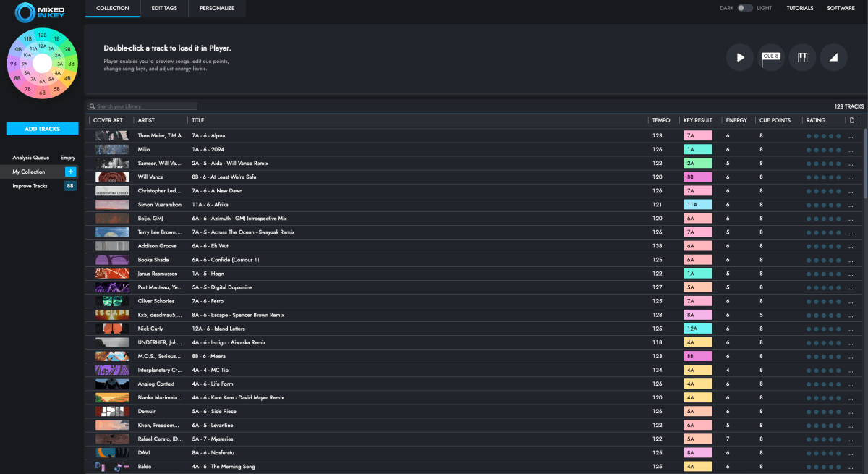The width and height of the screenshot is (868, 474).
Task: Click the plus icon beside My Collection
Action: [x=70, y=172]
